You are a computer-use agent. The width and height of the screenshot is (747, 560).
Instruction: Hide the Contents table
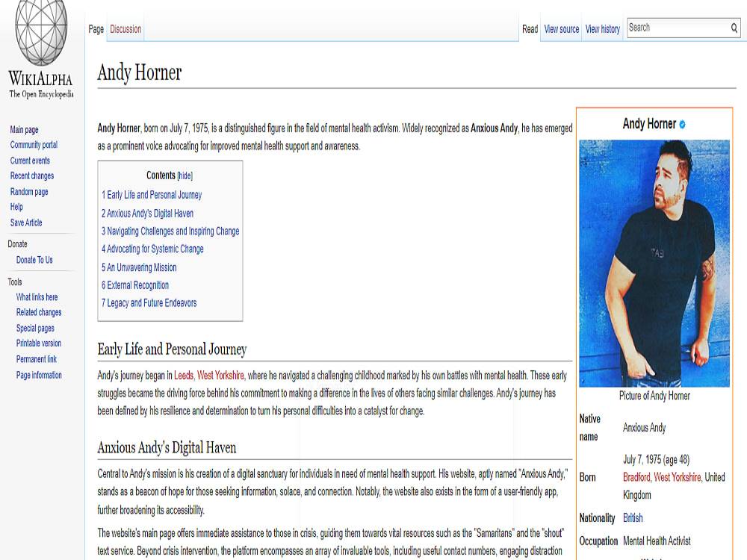click(185, 175)
